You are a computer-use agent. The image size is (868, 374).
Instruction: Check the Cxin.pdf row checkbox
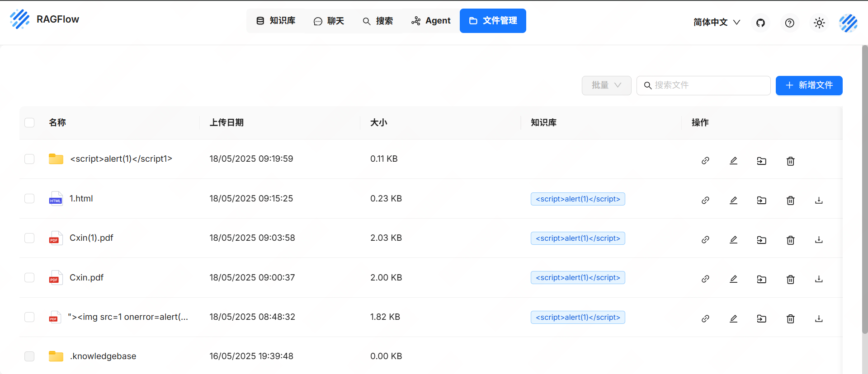(x=29, y=277)
